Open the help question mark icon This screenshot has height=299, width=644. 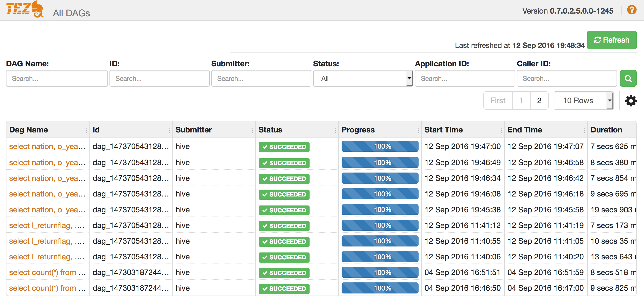632,9
